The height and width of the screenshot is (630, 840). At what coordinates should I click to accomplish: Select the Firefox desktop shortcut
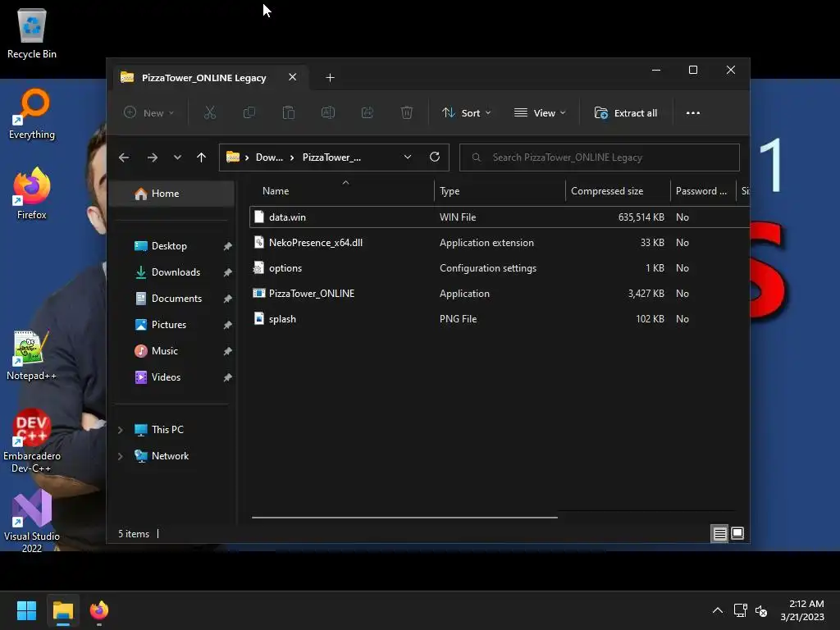[x=32, y=194]
